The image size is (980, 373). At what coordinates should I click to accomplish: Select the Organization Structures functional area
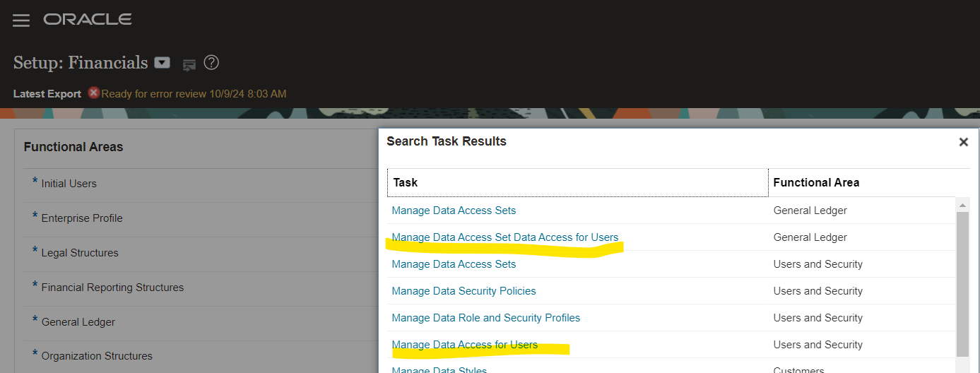tap(97, 356)
